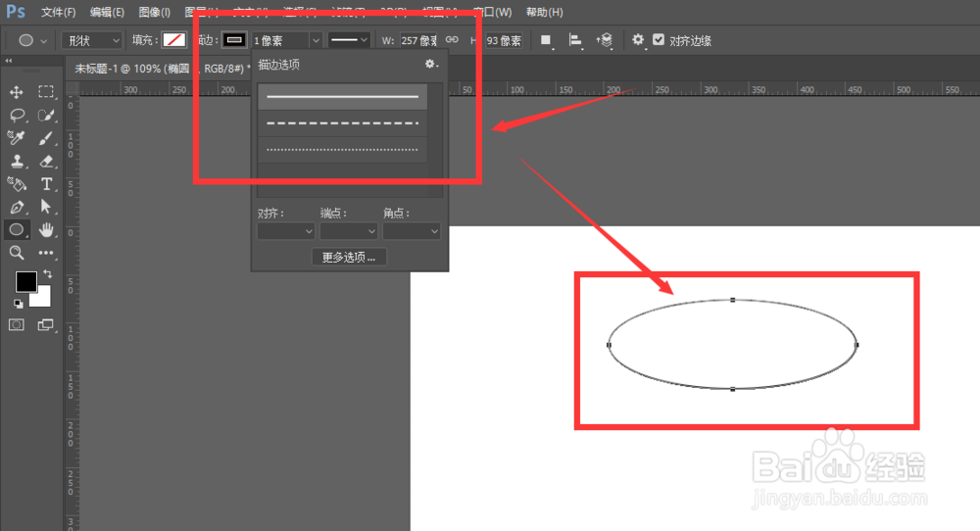Viewport: 980px width, 531px height.
Task: Change the screen mode
Action: tap(45, 325)
